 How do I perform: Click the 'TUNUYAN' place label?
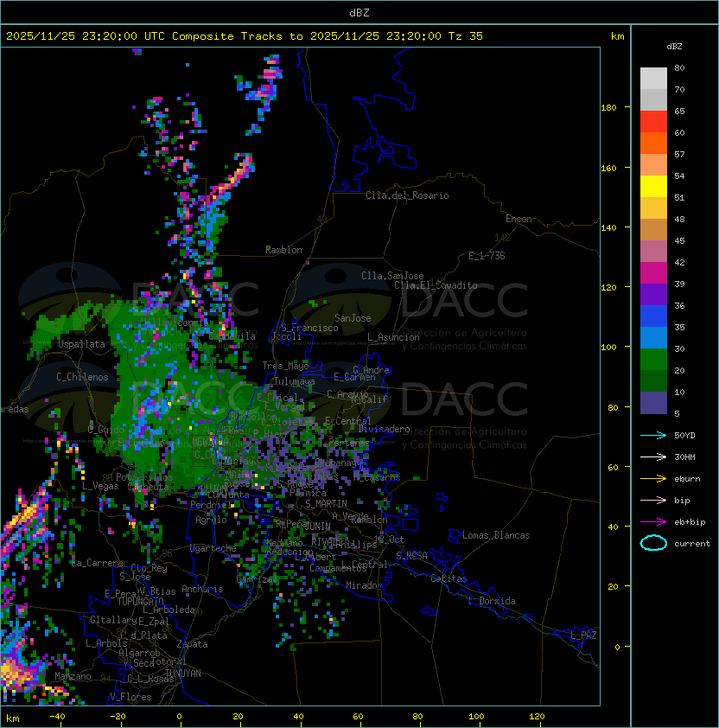pyautogui.click(x=183, y=674)
